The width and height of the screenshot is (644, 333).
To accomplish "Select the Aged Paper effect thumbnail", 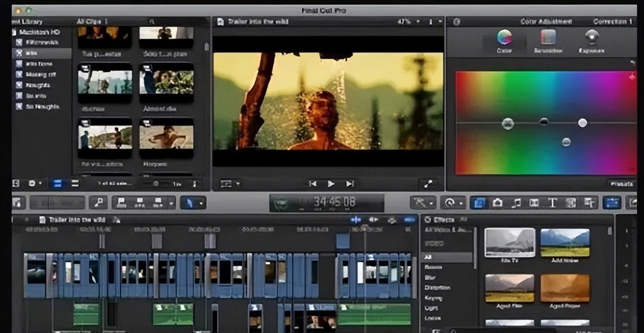I will 565,288.
